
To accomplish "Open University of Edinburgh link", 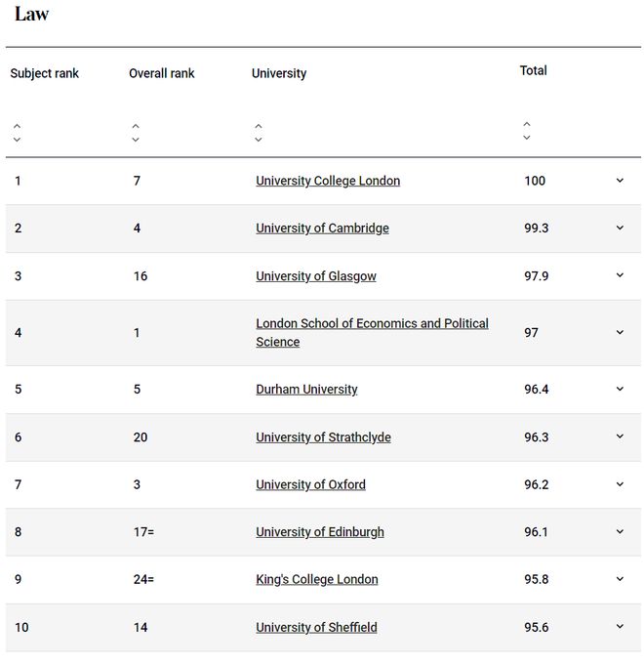I will coord(320,532).
